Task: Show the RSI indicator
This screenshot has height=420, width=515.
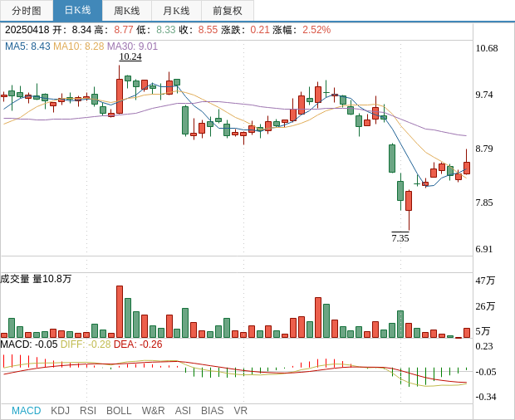Action: 88,410
